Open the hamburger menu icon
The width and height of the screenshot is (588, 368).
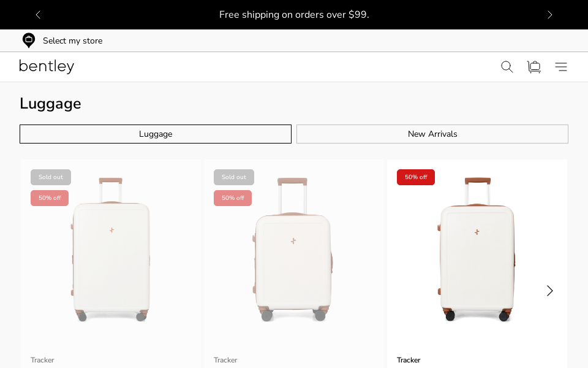pos(561,67)
